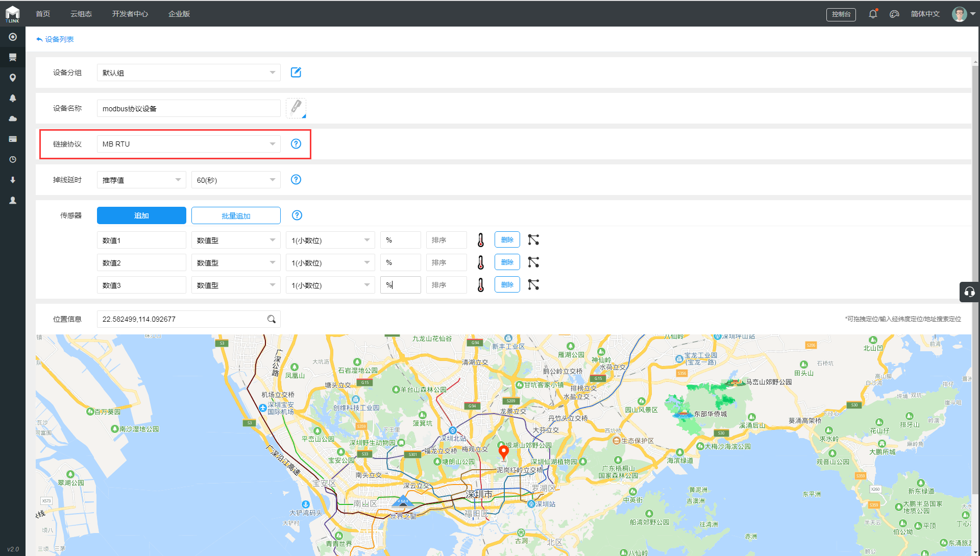Click 批量追加 batch add button
980x556 pixels.
point(236,215)
